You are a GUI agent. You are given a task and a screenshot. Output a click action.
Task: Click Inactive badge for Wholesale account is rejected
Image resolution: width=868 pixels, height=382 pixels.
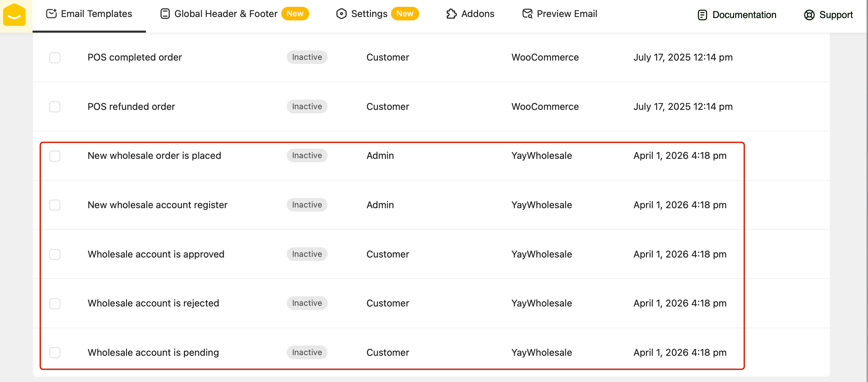tap(307, 303)
